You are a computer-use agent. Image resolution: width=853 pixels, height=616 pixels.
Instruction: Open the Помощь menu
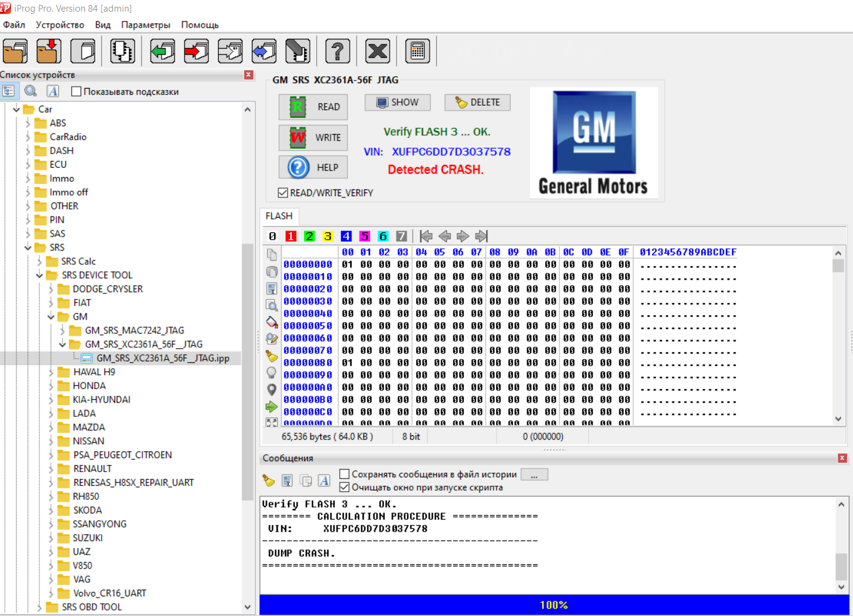[200, 25]
